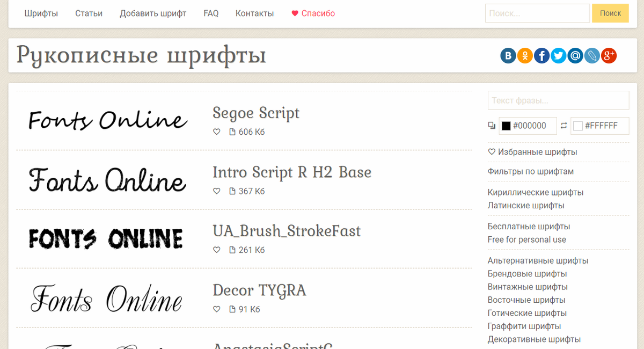Open the FAQ page
This screenshot has width=644, height=349.
click(210, 13)
